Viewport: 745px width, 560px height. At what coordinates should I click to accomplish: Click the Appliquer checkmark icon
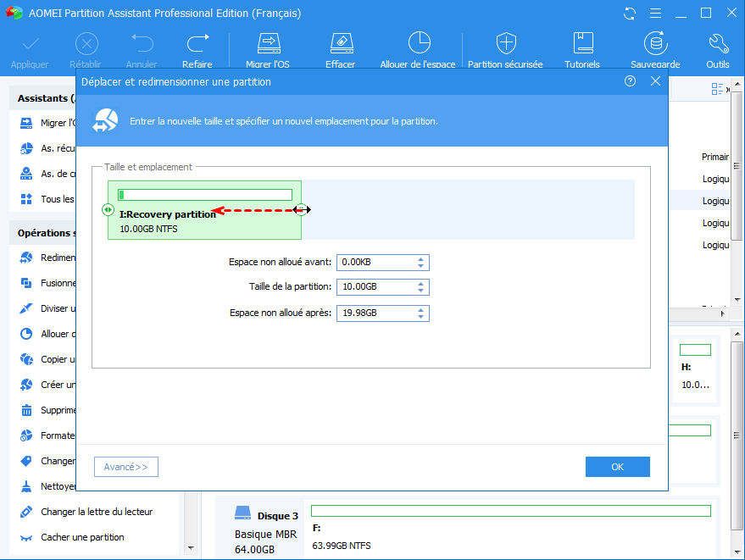coord(30,44)
